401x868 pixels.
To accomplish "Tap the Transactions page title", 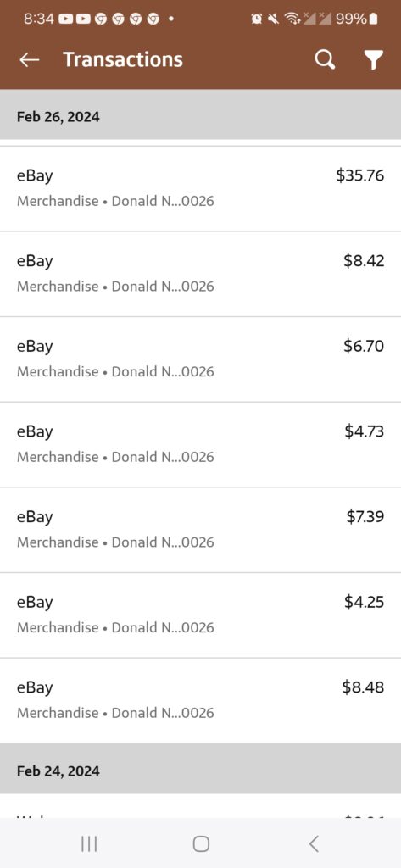I will point(123,60).
